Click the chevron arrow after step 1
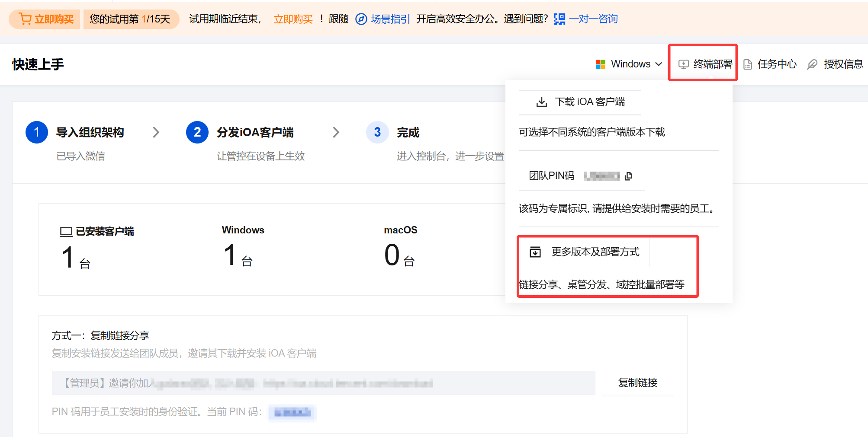This screenshot has height=437, width=868. pyautogui.click(x=156, y=132)
